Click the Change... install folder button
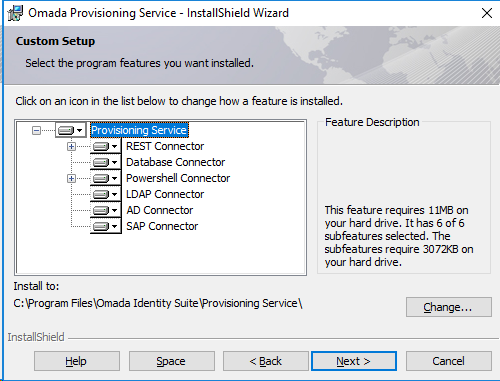 pyautogui.click(x=449, y=307)
